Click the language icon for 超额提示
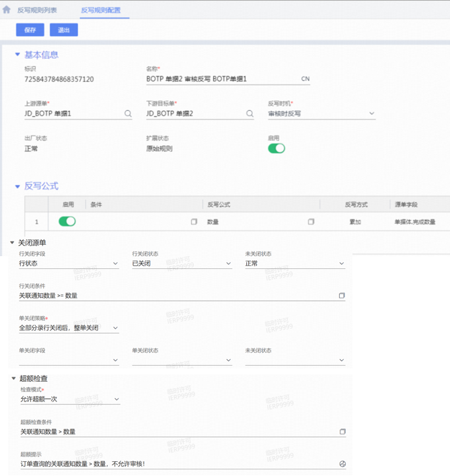450x476 pixels. click(342, 463)
